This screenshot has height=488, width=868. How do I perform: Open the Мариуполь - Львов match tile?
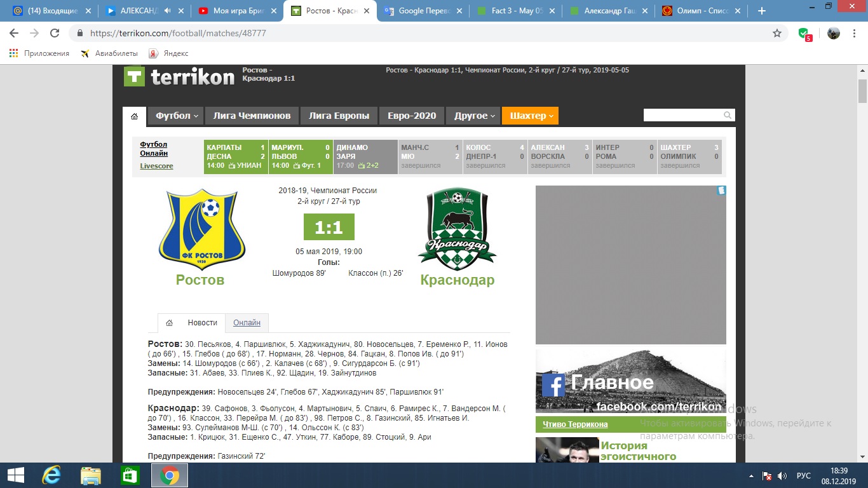click(301, 156)
